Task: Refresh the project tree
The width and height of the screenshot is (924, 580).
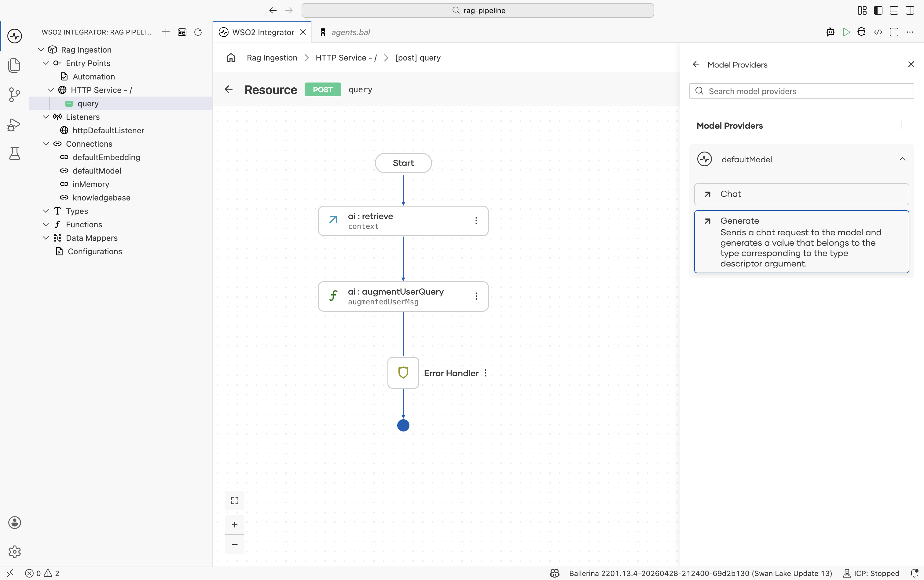Action: click(198, 32)
